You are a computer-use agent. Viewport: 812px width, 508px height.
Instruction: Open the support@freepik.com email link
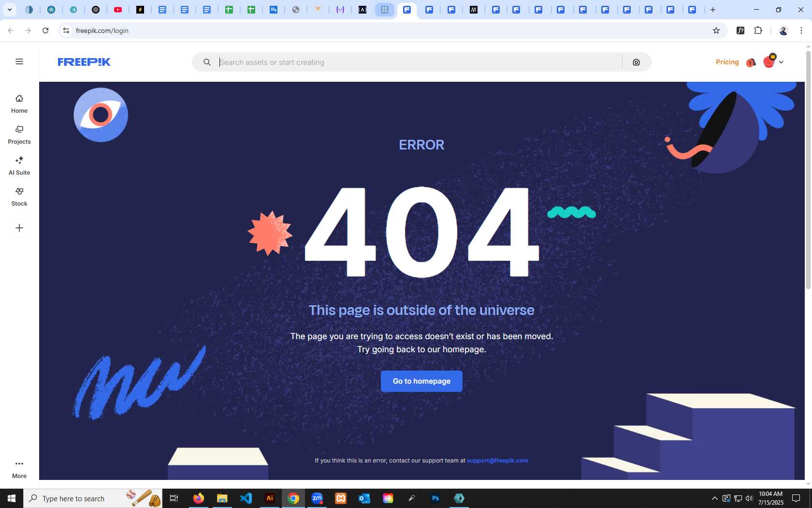[x=497, y=461]
